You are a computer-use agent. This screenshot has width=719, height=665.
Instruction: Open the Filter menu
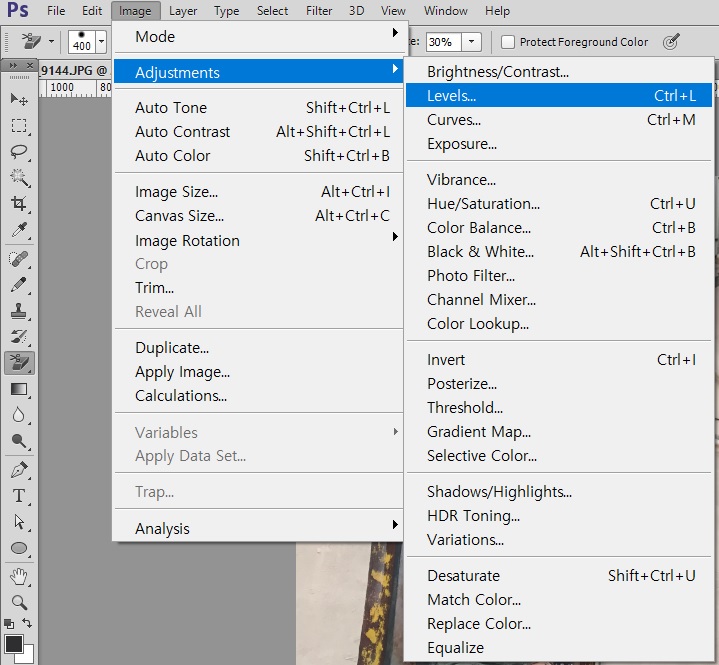click(319, 11)
